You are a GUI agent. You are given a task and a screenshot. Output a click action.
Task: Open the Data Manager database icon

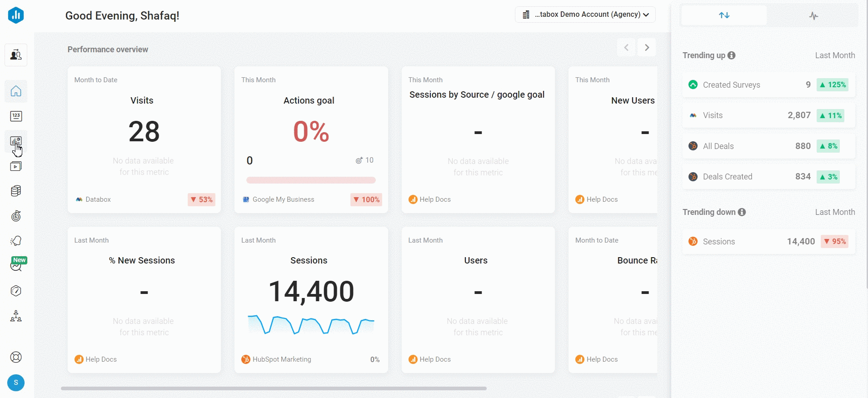16,191
